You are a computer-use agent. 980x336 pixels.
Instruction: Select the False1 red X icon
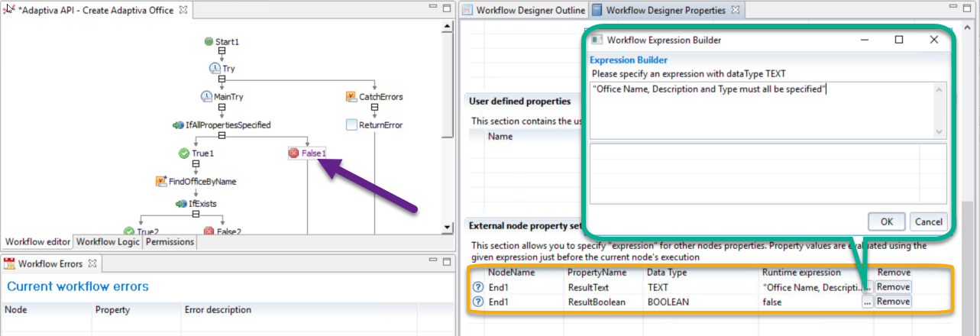click(x=294, y=153)
